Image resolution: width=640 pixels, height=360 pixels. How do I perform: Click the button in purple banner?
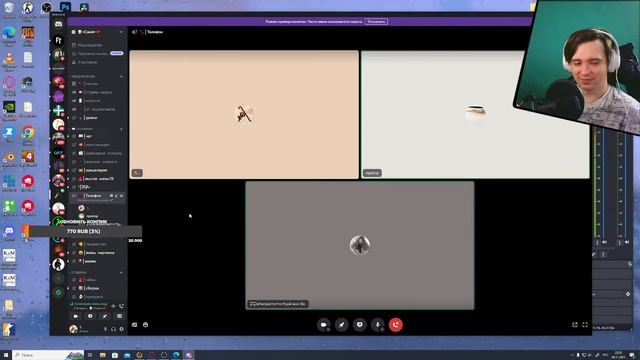click(376, 21)
